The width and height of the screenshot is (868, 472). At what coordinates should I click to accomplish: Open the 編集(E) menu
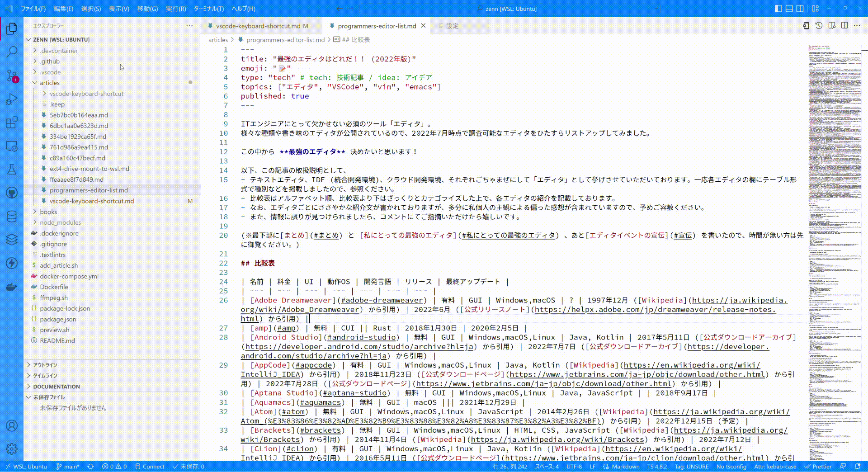pyautogui.click(x=63, y=9)
